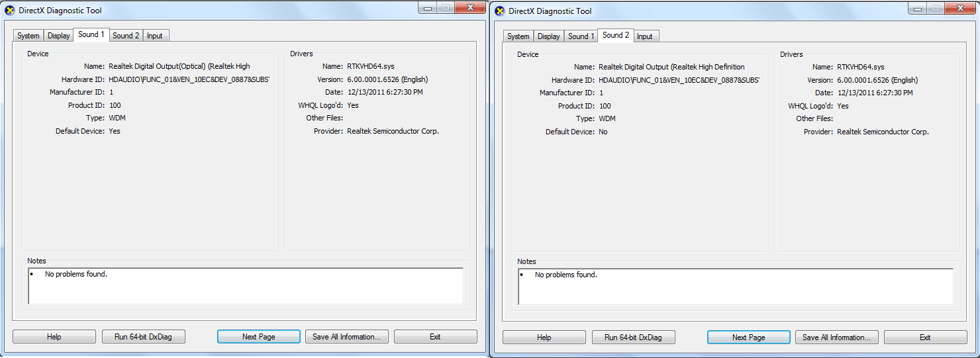Open the System tab in the left window
Viewport: 980px width, 358px height.
(x=28, y=36)
